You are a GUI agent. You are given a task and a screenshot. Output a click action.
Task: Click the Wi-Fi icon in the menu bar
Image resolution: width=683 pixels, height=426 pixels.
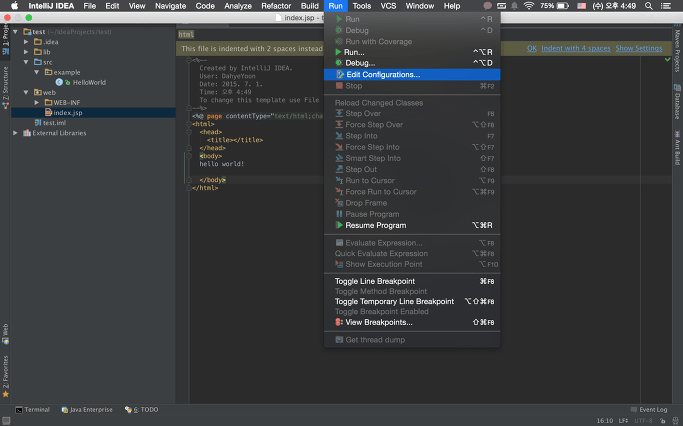[528, 6]
